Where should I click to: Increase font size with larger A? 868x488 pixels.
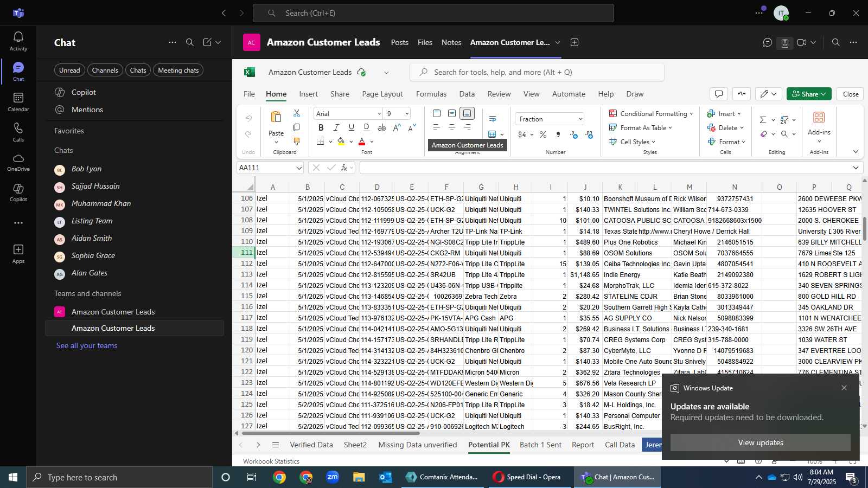click(x=397, y=127)
